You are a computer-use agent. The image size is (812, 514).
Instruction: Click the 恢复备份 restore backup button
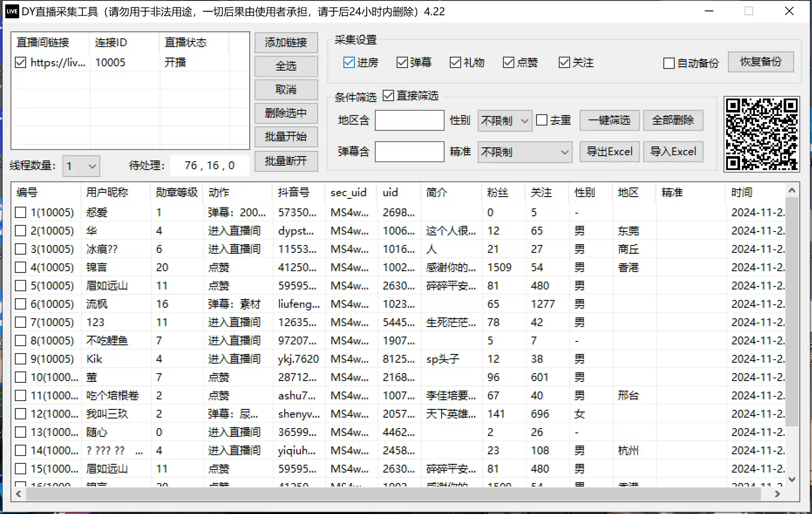pyautogui.click(x=761, y=62)
